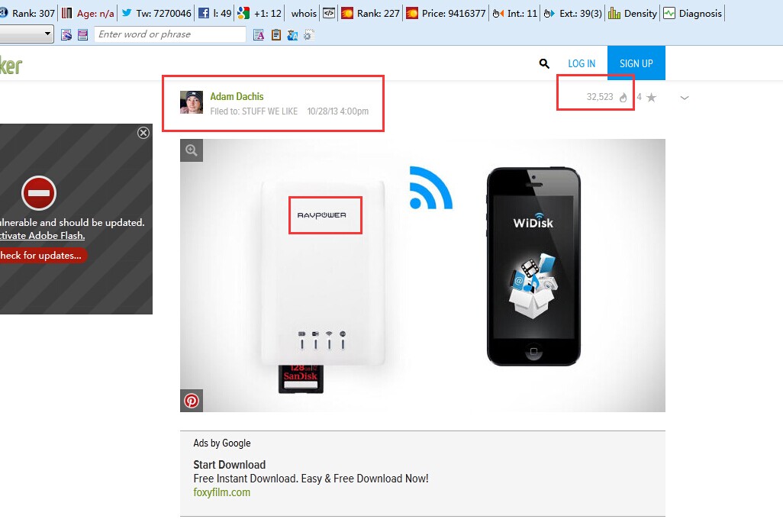Run the site Diagnosis icon

[x=669, y=12]
